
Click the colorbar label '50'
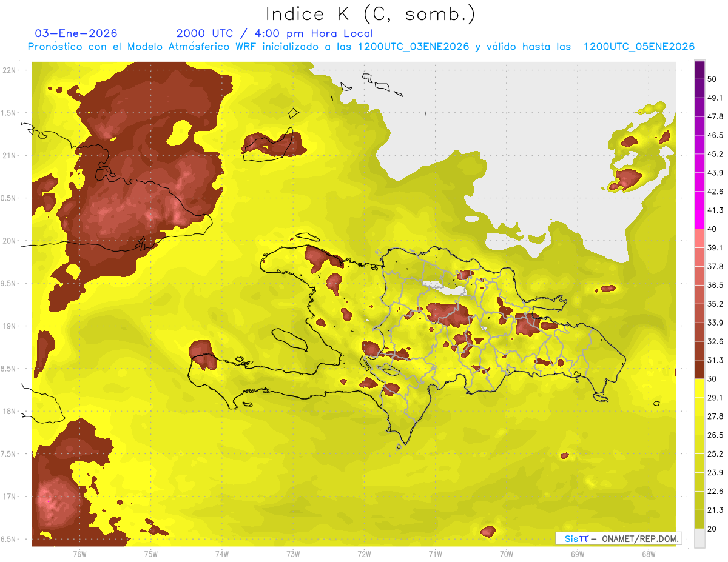(x=713, y=79)
